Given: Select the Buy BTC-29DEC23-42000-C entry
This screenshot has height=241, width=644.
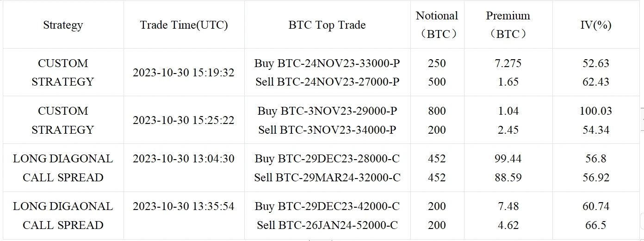Looking at the screenshot, I should click(x=327, y=206).
